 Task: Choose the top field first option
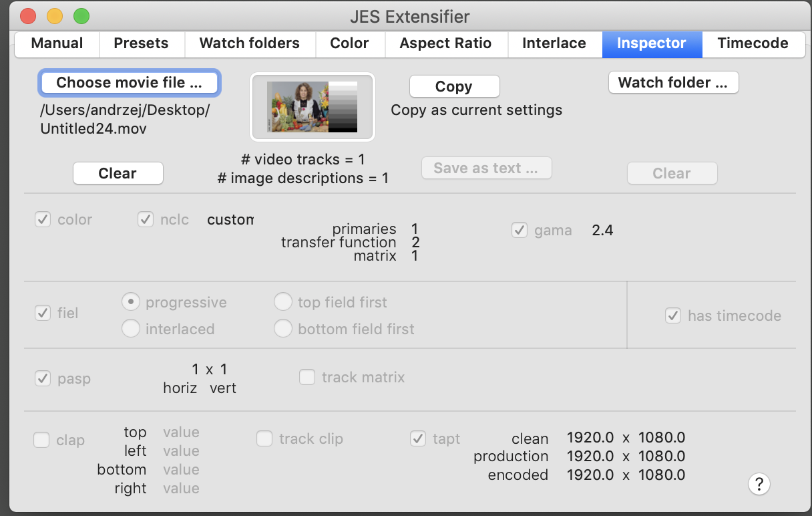283,302
